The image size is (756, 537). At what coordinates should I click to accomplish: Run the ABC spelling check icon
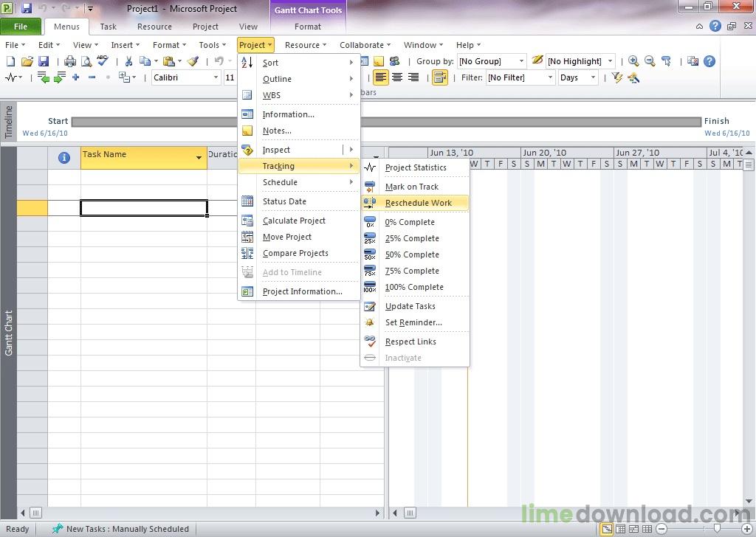[102, 60]
